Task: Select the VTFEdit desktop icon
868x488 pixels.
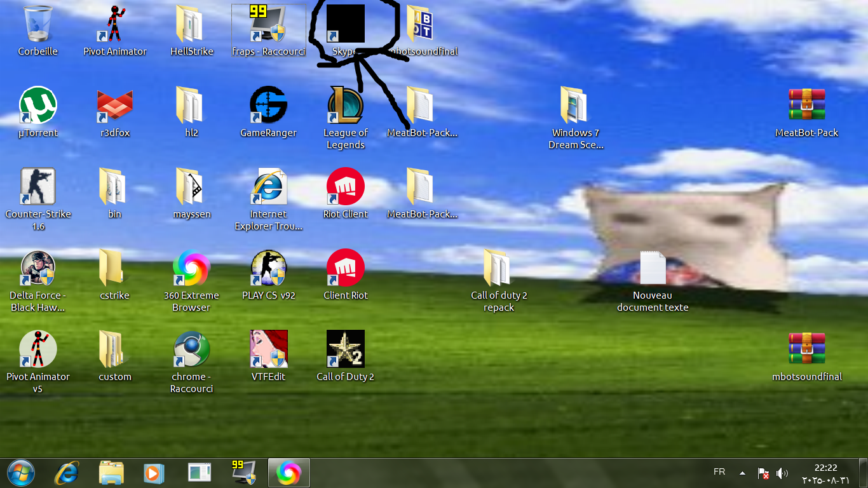Action: 268,349
